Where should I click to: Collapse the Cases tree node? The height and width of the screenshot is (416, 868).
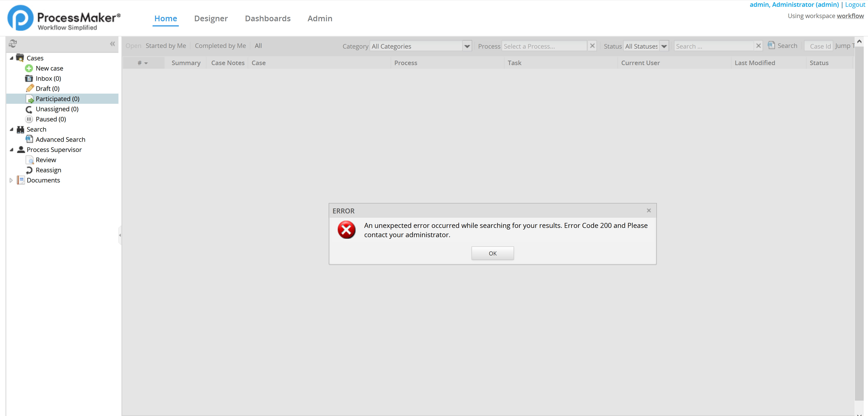point(12,58)
